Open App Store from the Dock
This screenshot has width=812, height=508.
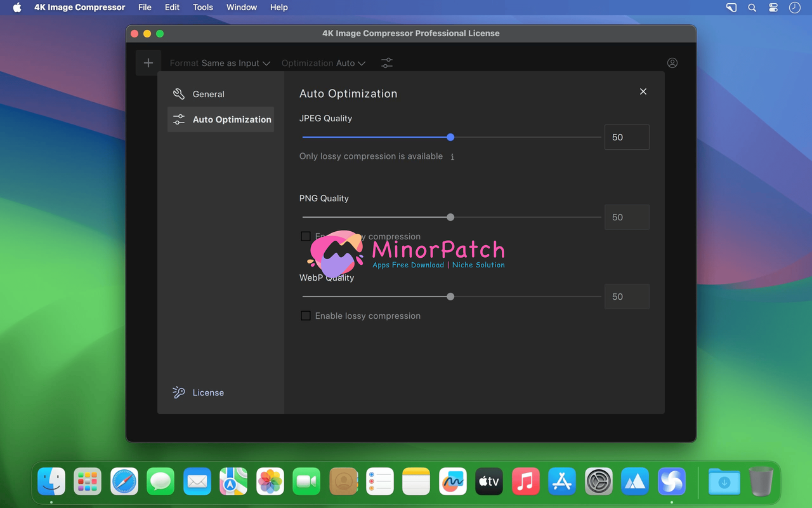tap(562, 481)
